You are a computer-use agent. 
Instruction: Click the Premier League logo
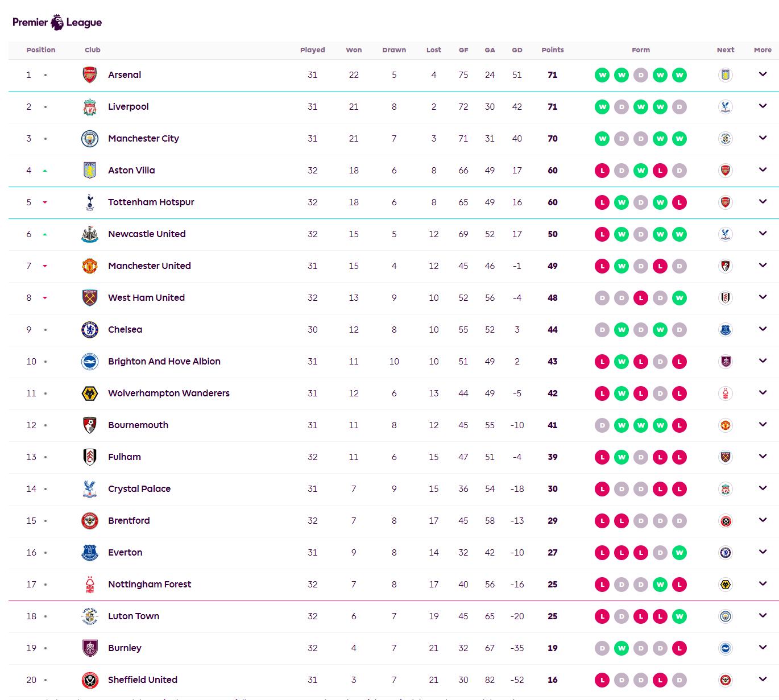click(x=57, y=22)
